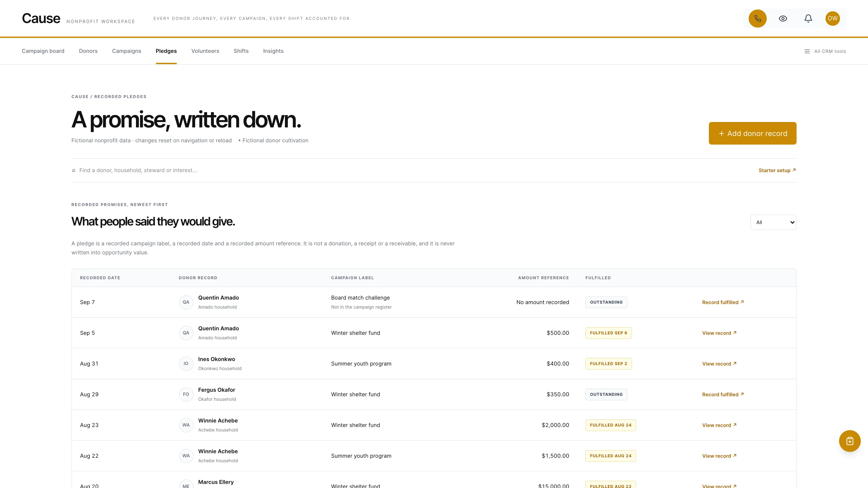Screen dimensions: 868x488
Task: Click Summer youth program in Aug 31 row
Action: click(x=361, y=364)
